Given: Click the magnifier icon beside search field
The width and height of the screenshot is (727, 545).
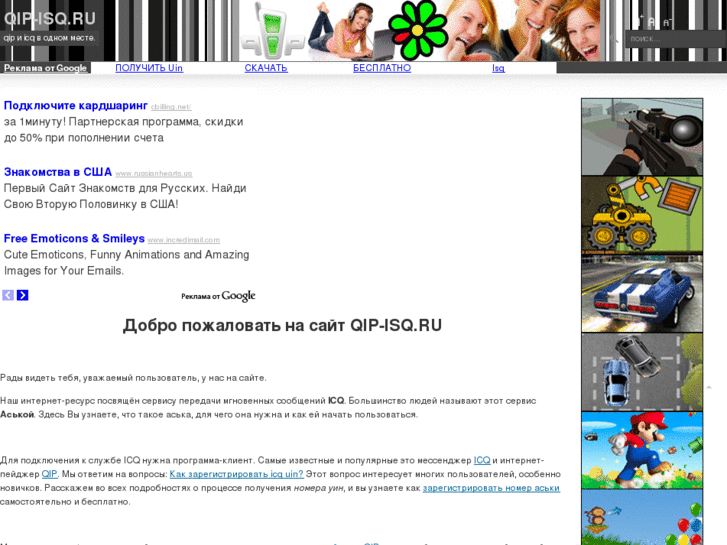Looking at the screenshot, I should [x=614, y=39].
